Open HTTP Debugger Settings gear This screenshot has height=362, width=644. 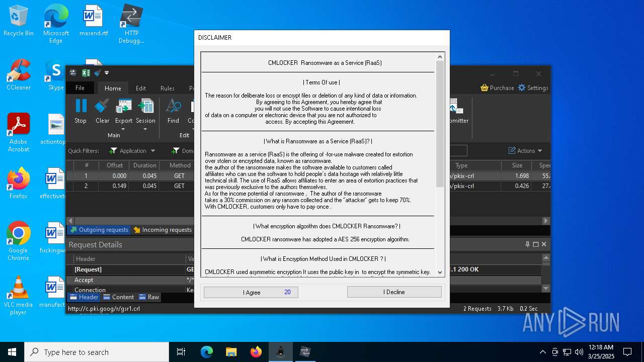pos(533,87)
